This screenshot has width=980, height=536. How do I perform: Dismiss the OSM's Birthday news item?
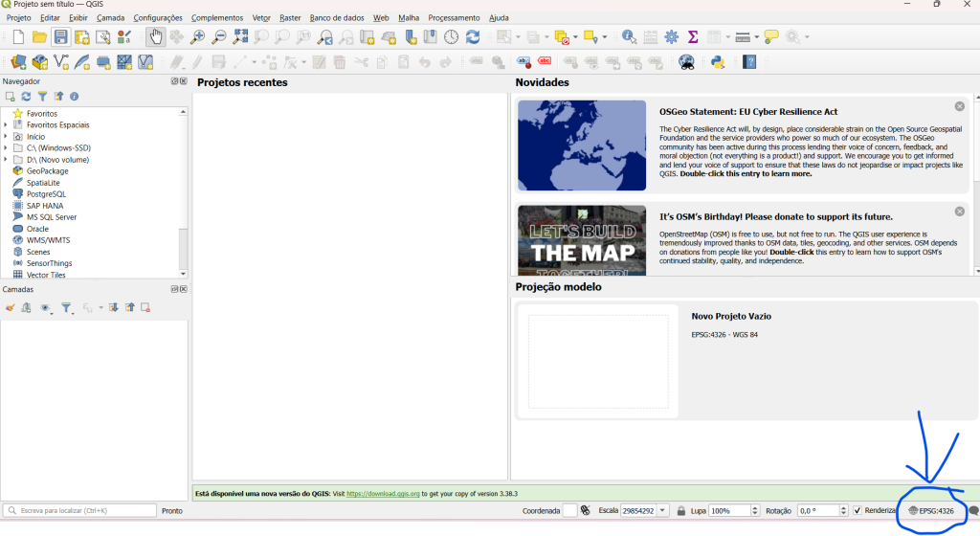959,212
